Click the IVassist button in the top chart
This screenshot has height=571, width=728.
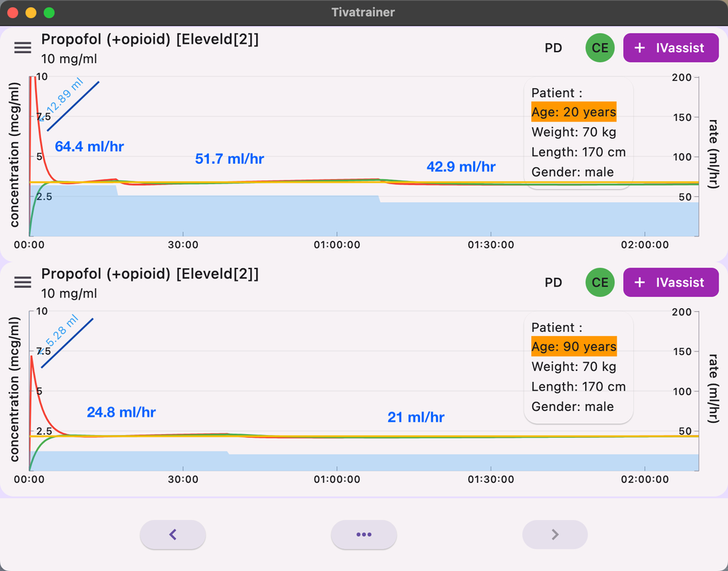click(670, 48)
